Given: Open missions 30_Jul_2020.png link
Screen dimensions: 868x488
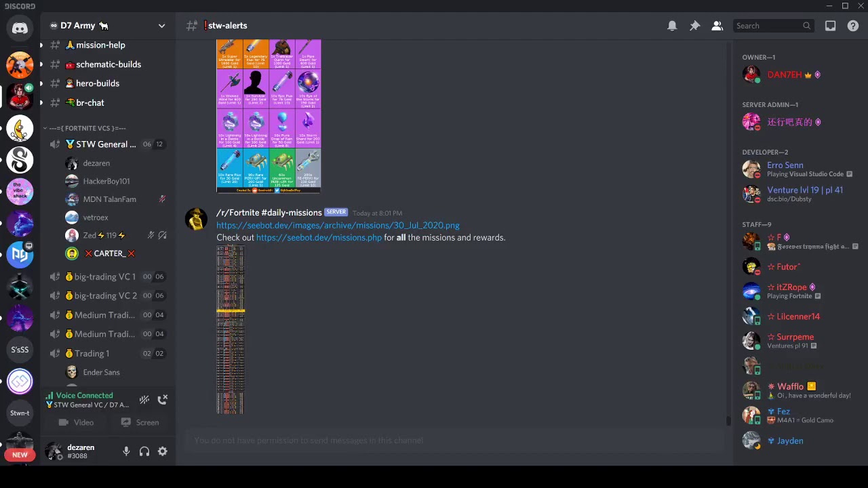Looking at the screenshot, I should pos(338,225).
